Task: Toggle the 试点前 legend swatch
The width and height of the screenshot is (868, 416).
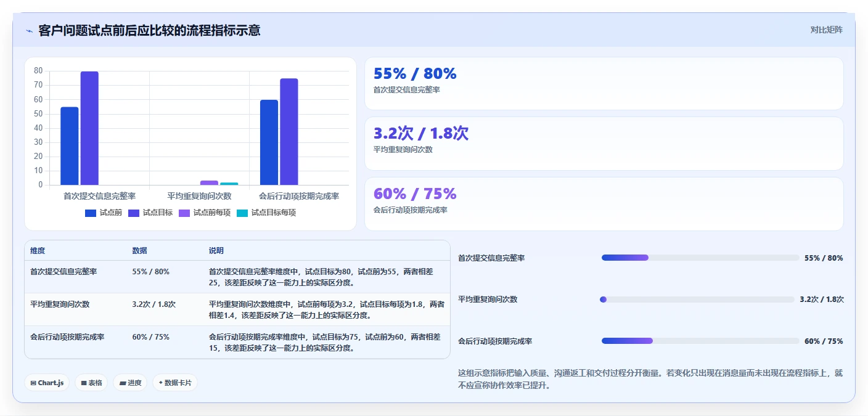Action: [91, 213]
